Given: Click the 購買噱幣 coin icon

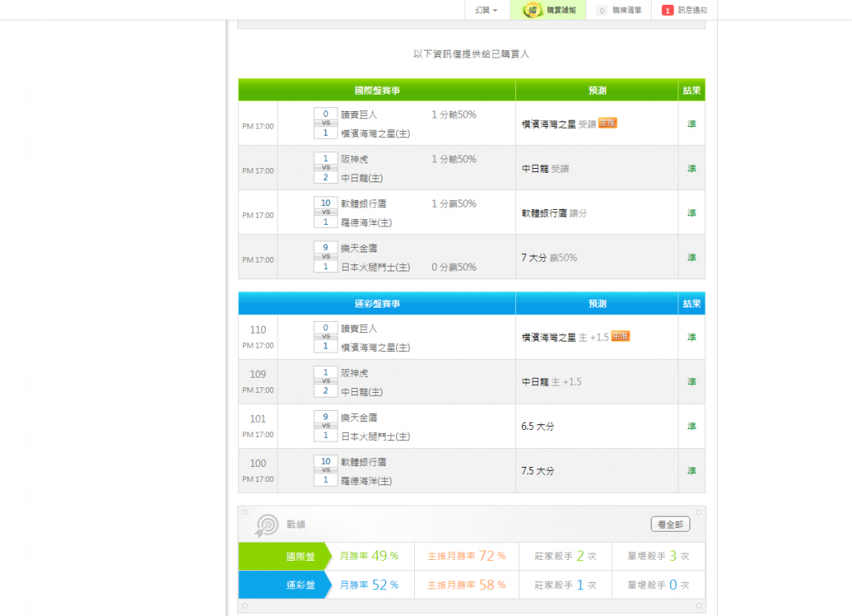Looking at the screenshot, I should tap(532, 9).
